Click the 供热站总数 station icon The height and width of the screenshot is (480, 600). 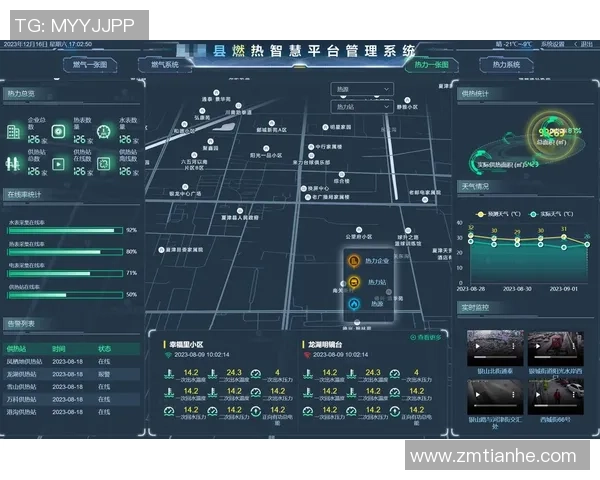point(14,163)
